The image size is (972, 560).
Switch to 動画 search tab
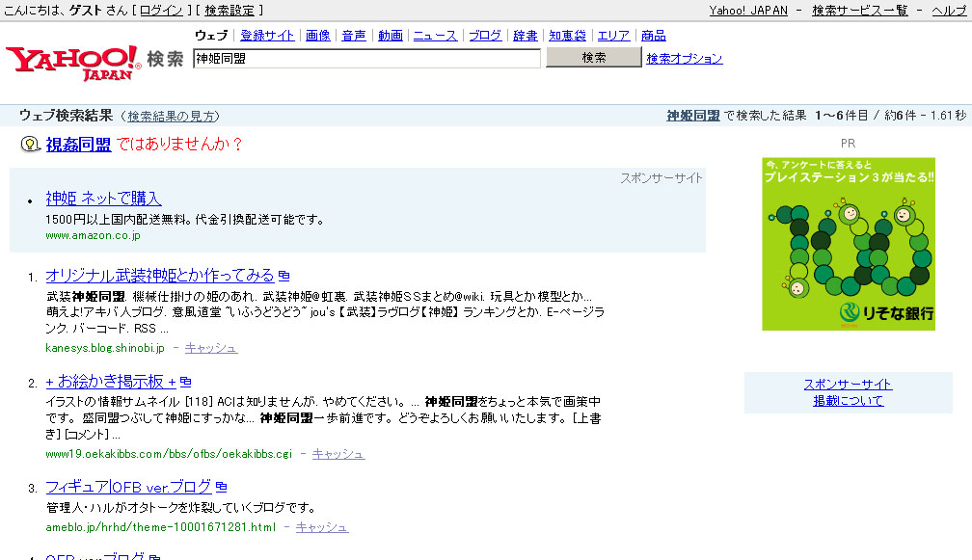point(391,36)
